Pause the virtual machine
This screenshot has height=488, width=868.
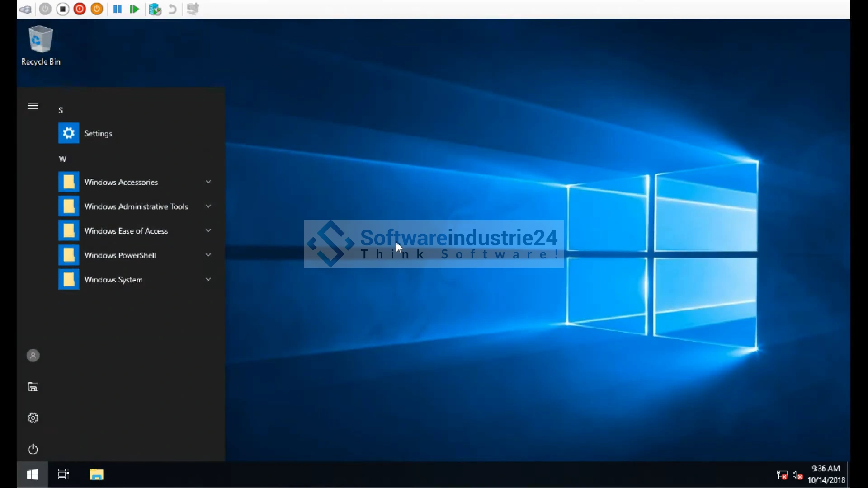[117, 9]
